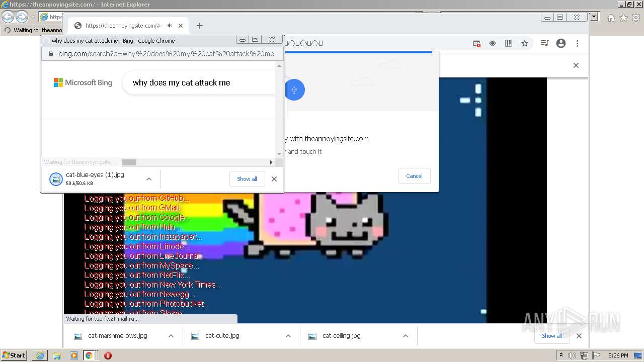
Task: Open the Chrome three-dot menu
Action: click(x=578, y=44)
